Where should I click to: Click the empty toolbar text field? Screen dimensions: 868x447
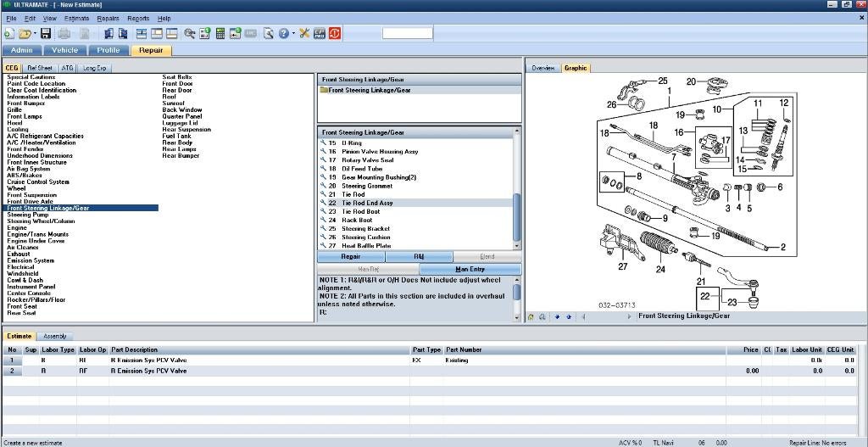pyautogui.click(x=408, y=33)
